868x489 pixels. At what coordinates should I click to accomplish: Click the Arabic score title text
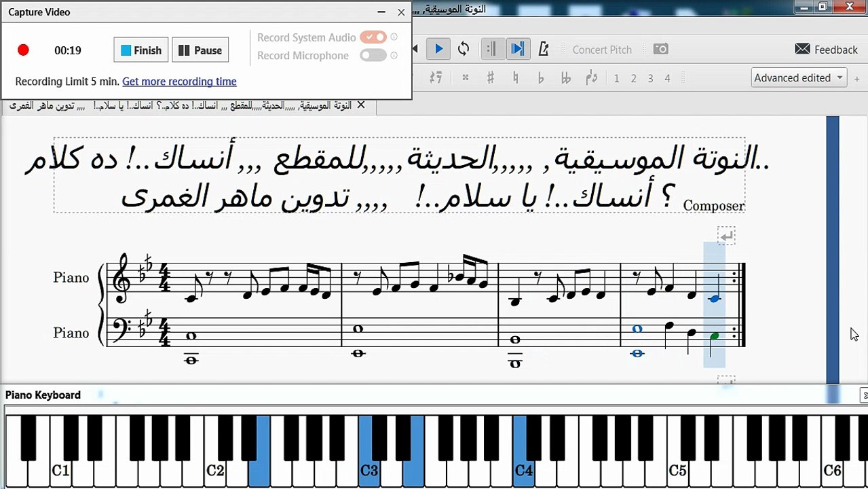[398, 176]
